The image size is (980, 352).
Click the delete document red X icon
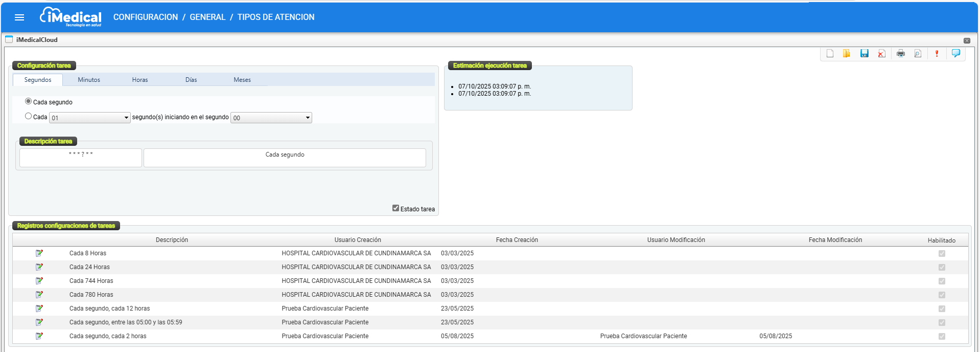pos(881,54)
